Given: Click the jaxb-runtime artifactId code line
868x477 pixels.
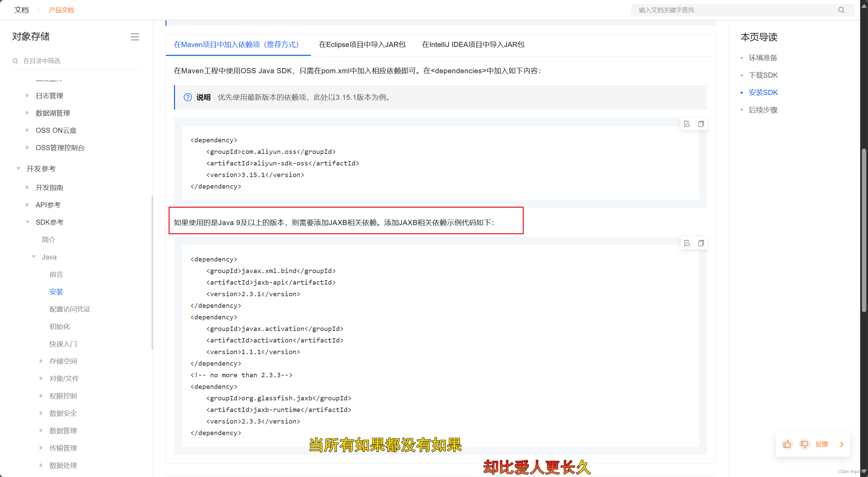Looking at the screenshot, I should pos(279,410).
